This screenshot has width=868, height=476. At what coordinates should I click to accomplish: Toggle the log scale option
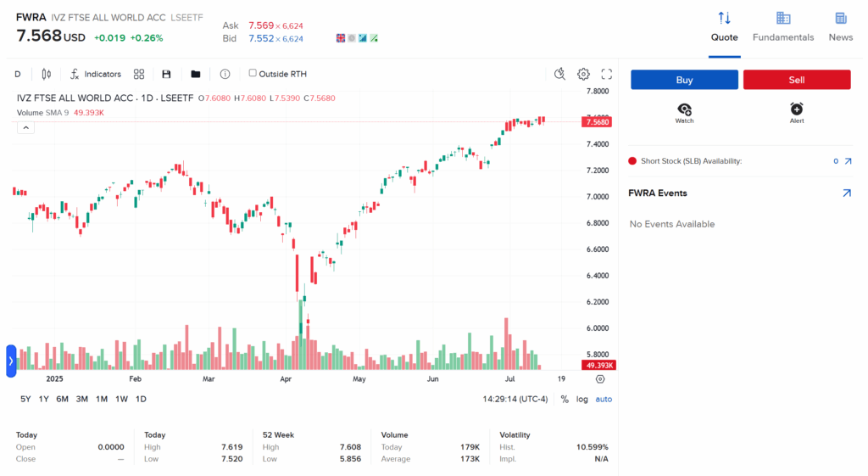(x=582, y=399)
